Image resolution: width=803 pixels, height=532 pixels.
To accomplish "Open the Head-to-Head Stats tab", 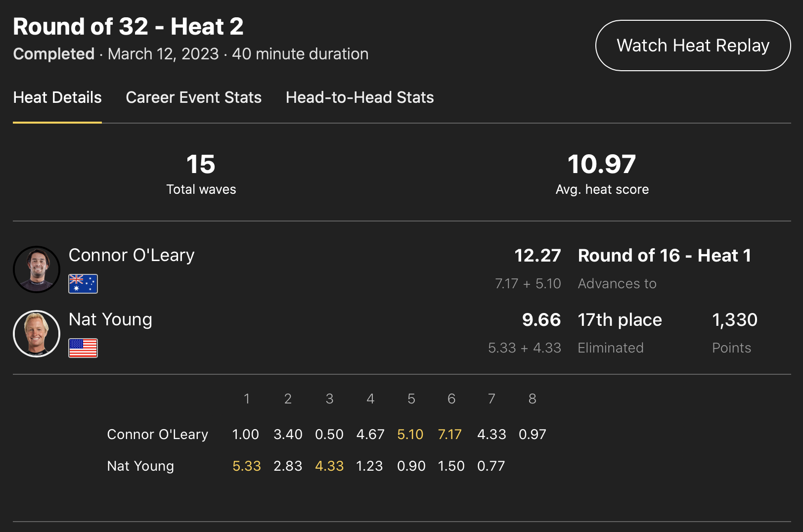I will pyautogui.click(x=359, y=97).
